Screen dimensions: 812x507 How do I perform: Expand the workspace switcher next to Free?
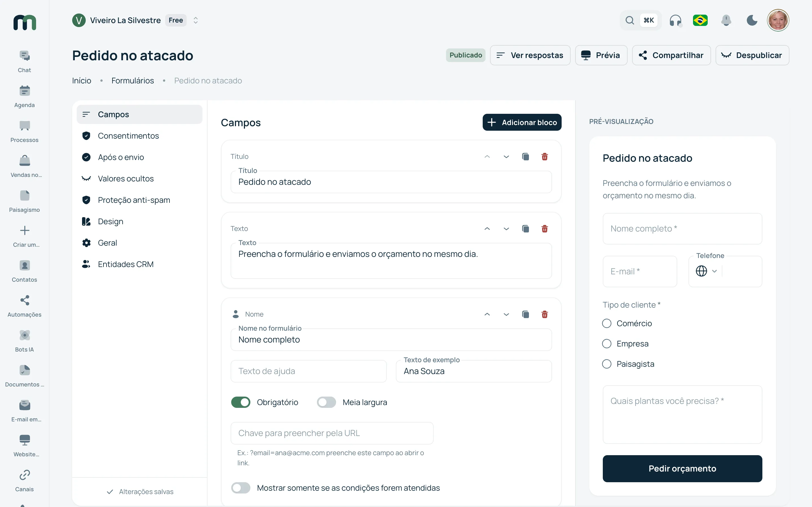pyautogui.click(x=196, y=21)
